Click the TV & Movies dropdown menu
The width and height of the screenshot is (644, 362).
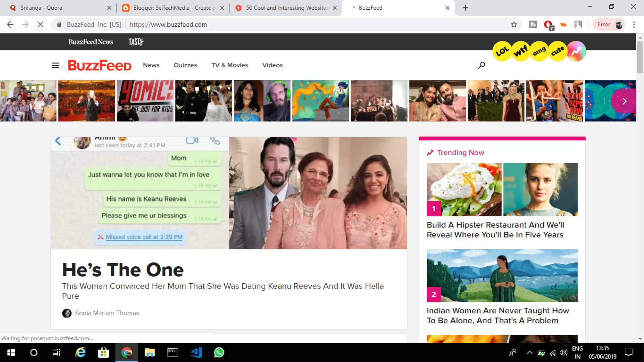coord(230,65)
